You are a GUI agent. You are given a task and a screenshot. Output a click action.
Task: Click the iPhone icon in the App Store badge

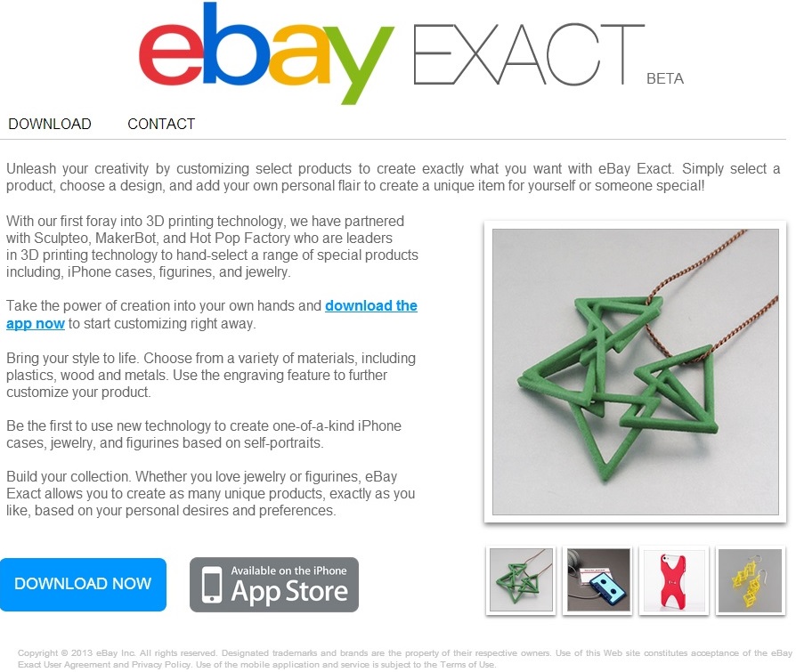pos(212,585)
